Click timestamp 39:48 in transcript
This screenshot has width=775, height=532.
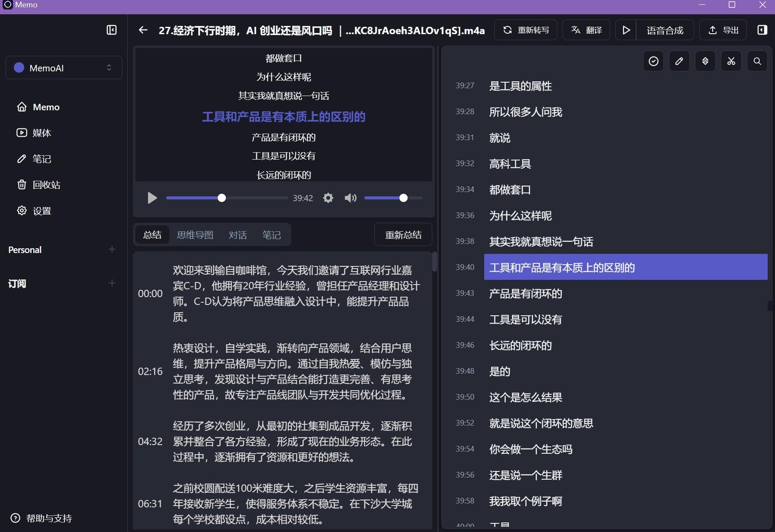[x=465, y=371]
